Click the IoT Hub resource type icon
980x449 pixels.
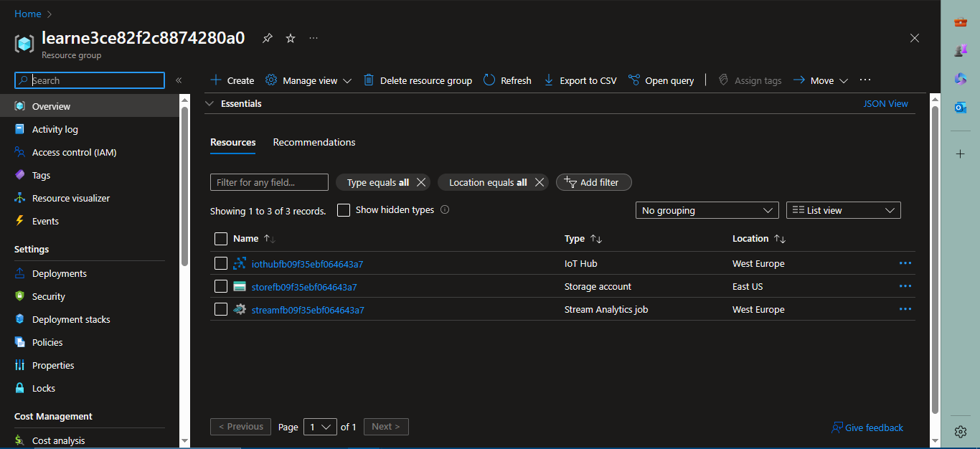tap(239, 263)
